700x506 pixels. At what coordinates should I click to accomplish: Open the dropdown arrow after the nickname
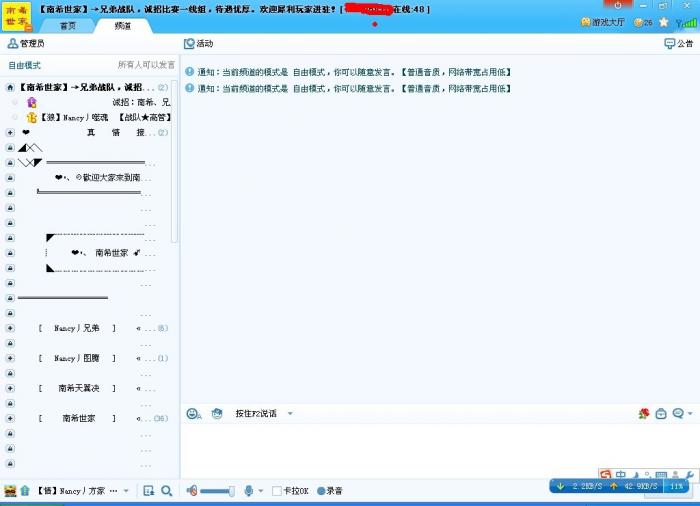point(126,491)
